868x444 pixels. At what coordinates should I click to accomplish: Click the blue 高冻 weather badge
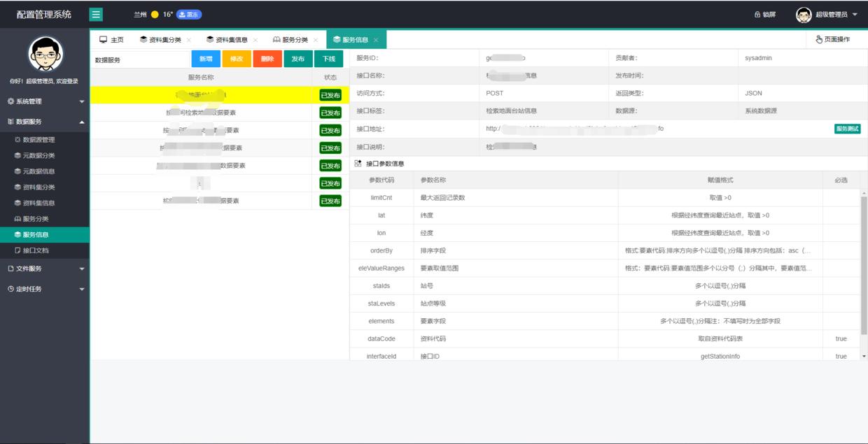coord(188,15)
